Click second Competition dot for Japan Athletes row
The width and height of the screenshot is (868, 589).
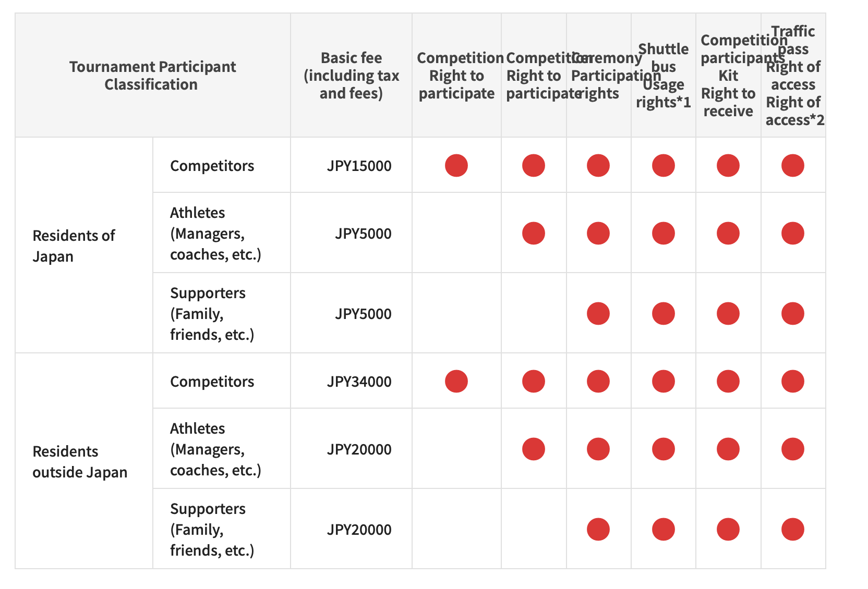(x=533, y=234)
